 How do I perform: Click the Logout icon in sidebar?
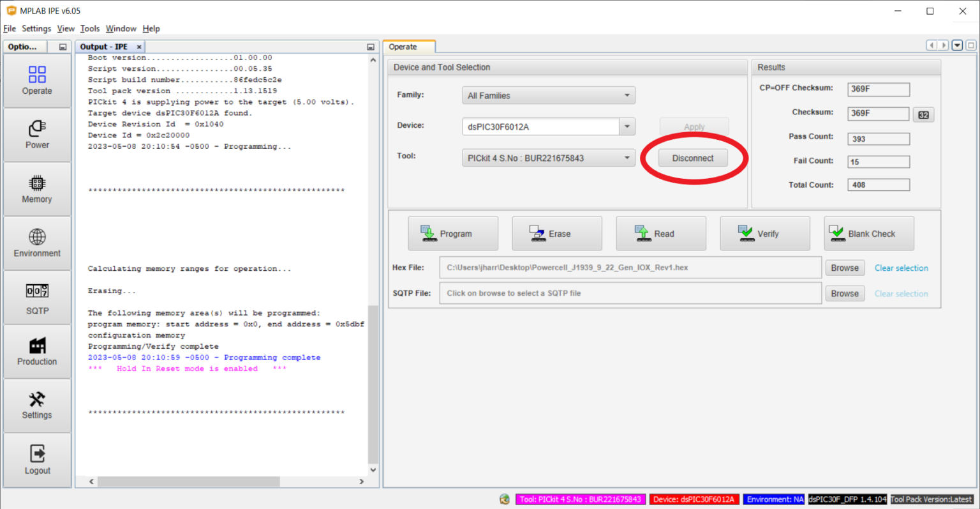(36, 460)
